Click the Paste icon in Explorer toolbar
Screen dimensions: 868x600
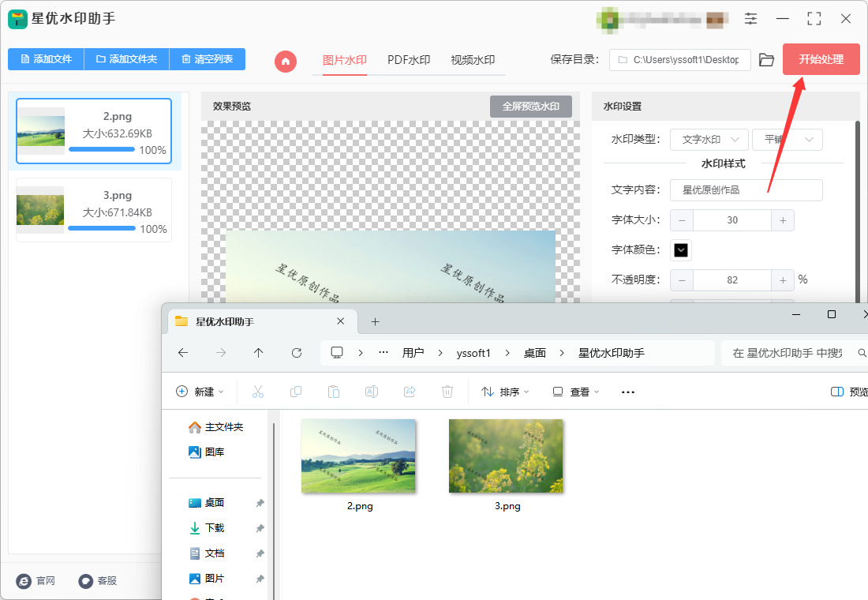[334, 392]
